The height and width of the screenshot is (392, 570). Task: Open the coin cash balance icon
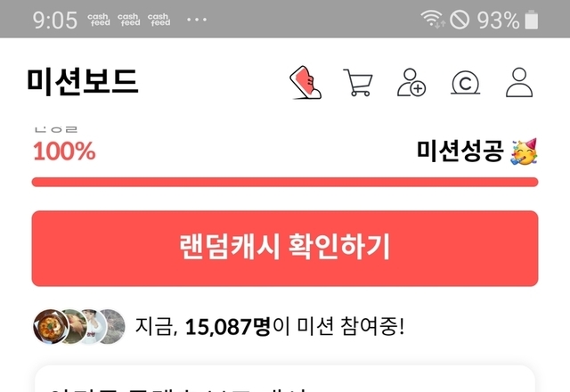point(465,83)
